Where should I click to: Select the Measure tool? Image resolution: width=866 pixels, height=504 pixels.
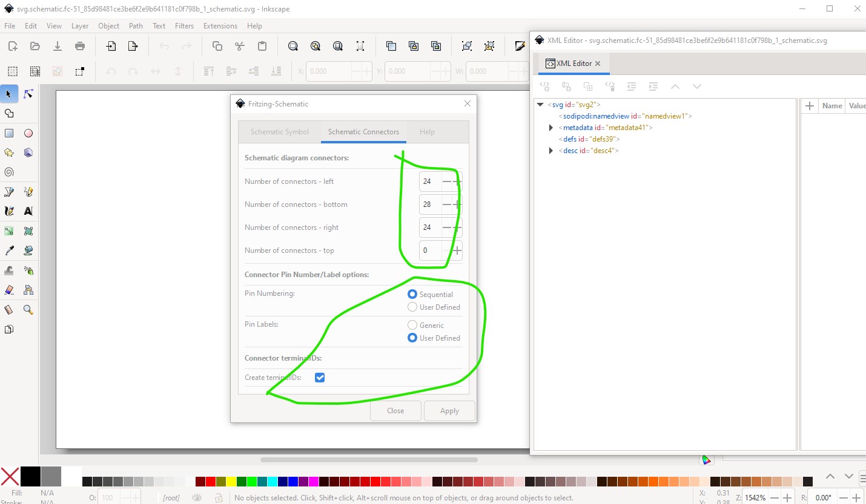click(x=9, y=310)
